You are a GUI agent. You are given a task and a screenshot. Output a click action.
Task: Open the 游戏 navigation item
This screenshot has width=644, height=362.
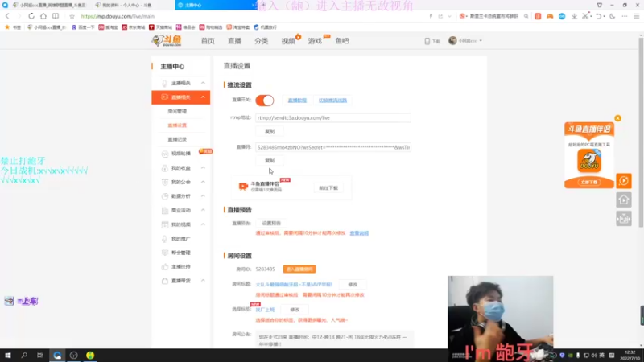(x=315, y=41)
